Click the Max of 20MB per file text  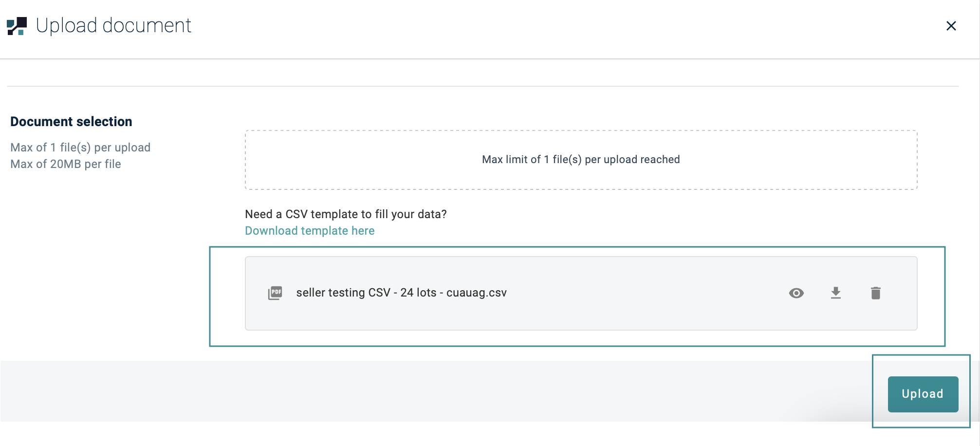click(66, 164)
